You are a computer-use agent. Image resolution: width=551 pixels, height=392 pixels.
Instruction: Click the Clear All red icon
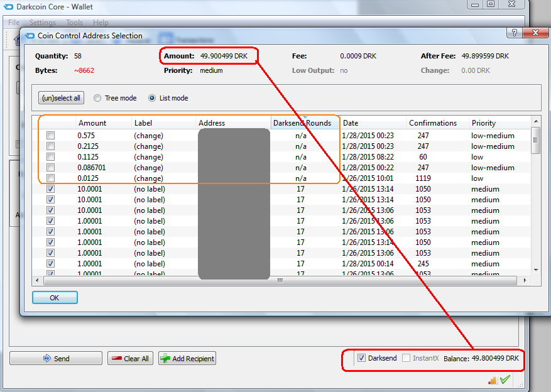pos(117,358)
